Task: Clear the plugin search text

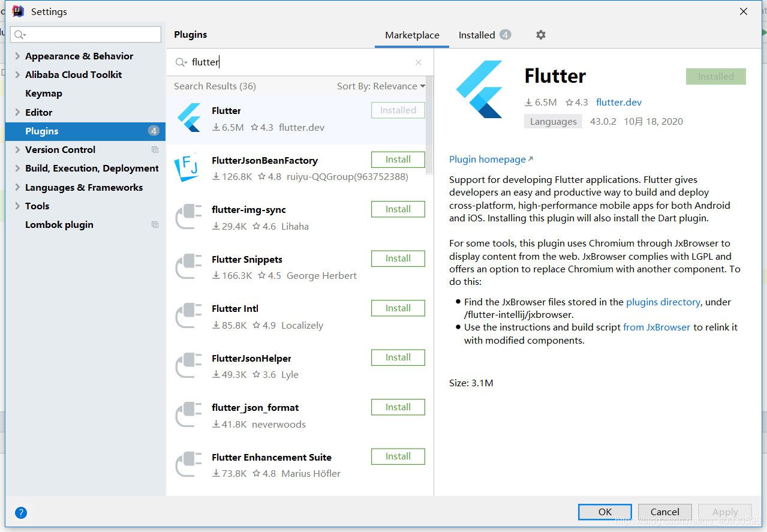Action: [x=419, y=62]
